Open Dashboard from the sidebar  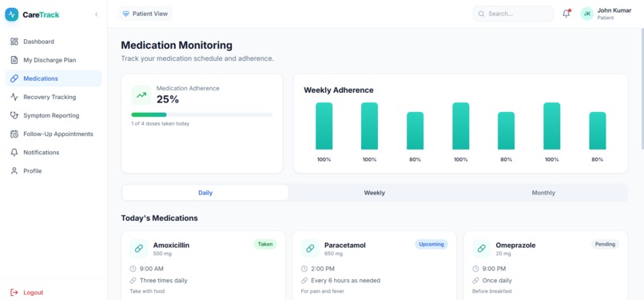(x=54, y=42)
